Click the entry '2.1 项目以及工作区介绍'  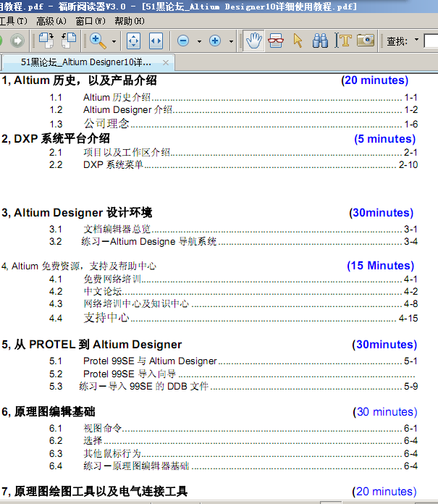(234, 152)
